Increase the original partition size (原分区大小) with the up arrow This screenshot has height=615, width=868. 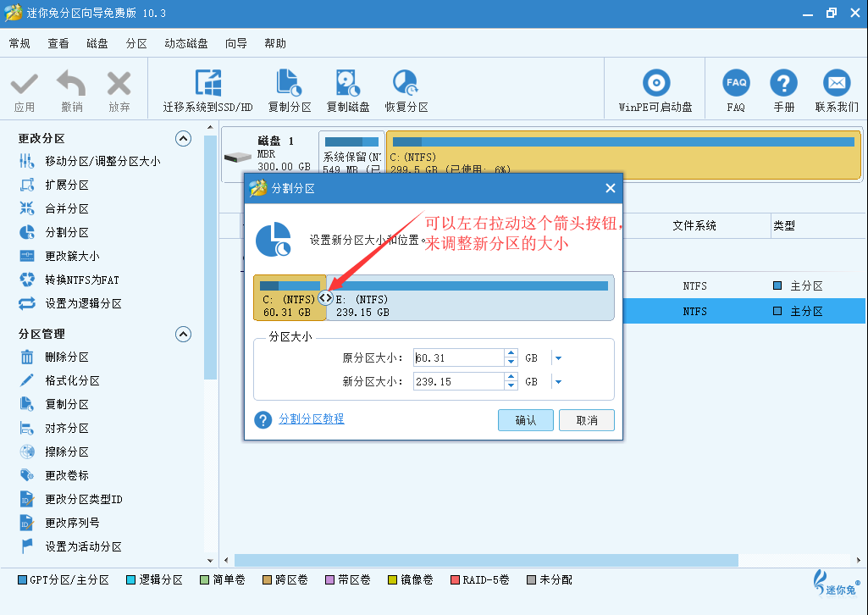tap(511, 353)
